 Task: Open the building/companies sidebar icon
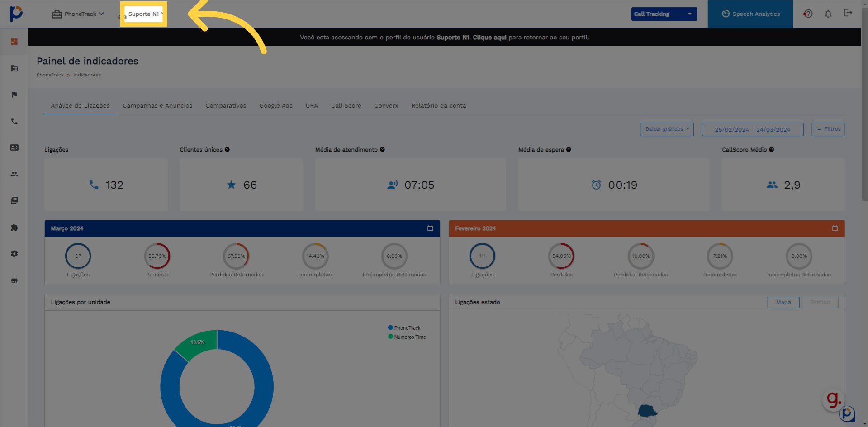pyautogui.click(x=14, y=68)
